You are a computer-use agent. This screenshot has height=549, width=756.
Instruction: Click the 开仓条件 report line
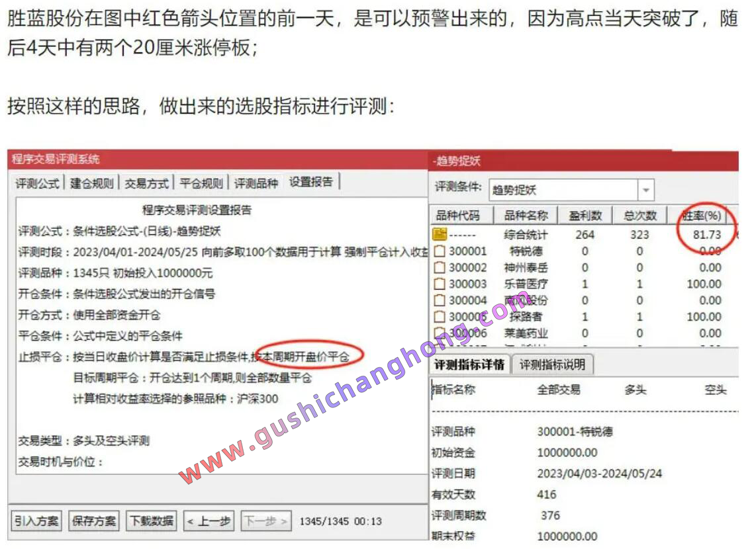click(x=117, y=294)
